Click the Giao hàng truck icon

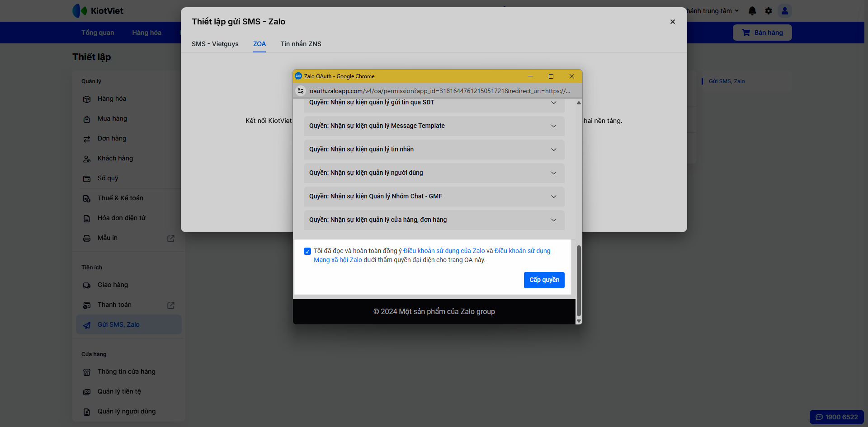click(x=87, y=285)
